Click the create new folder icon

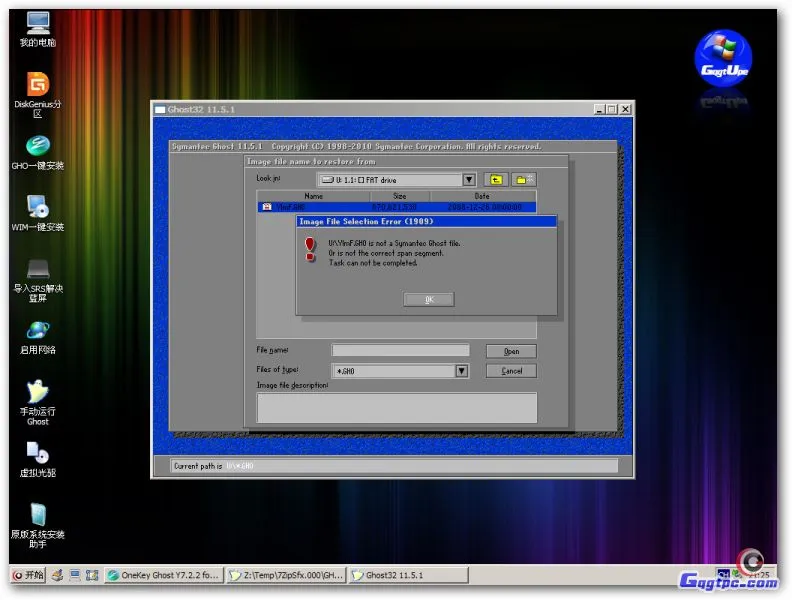tap(523, 180)
